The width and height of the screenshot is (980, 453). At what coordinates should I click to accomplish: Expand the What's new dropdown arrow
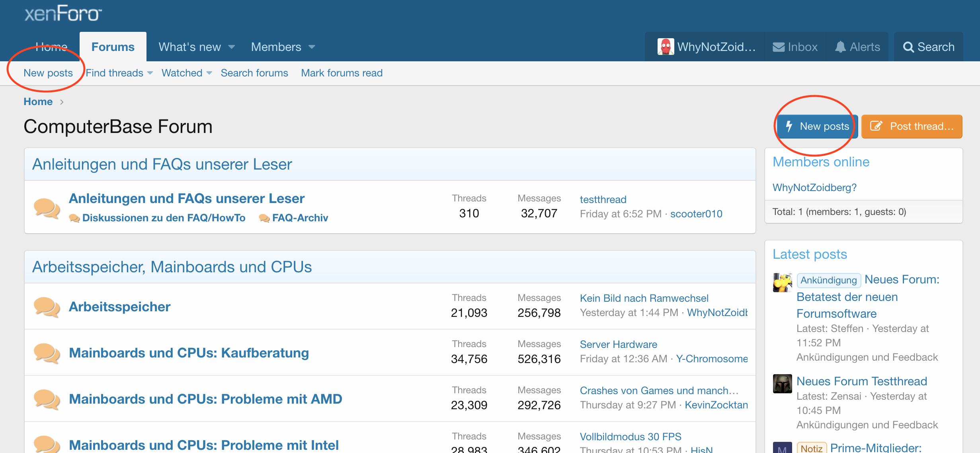232,47
